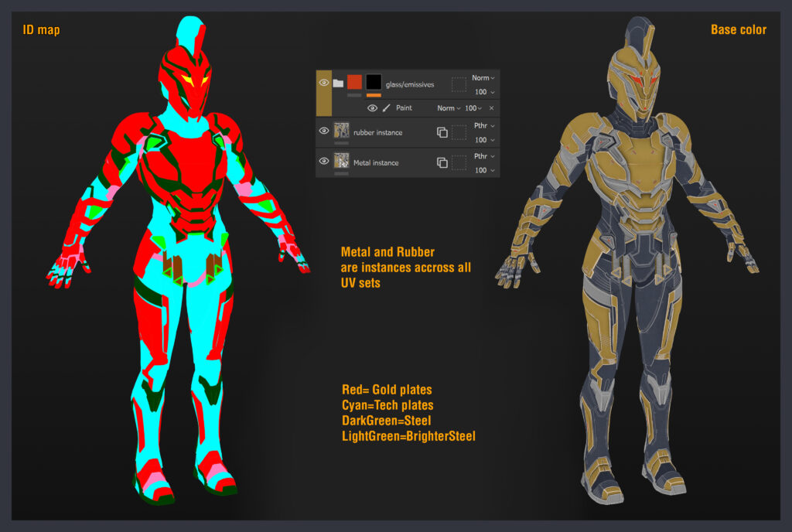
Task: Select the rubber instance layer thumbnail
Action: tap(341, 130)
